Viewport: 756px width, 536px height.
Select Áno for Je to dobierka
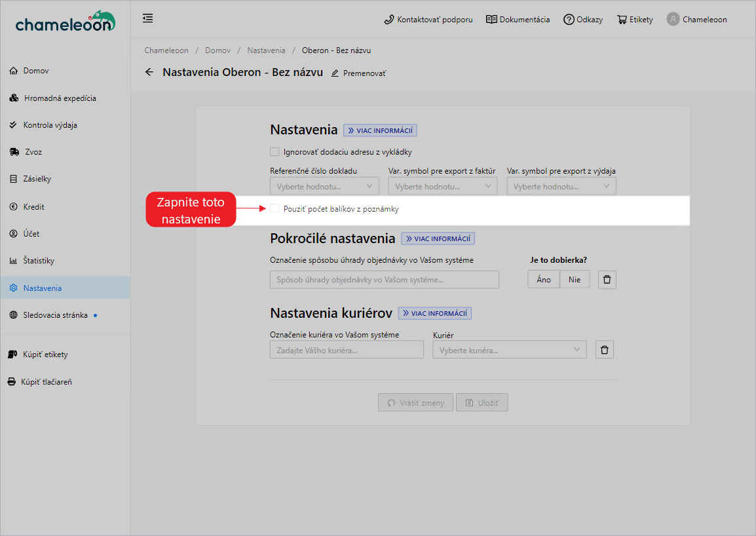pyautogui.click(x=544, y=280)
